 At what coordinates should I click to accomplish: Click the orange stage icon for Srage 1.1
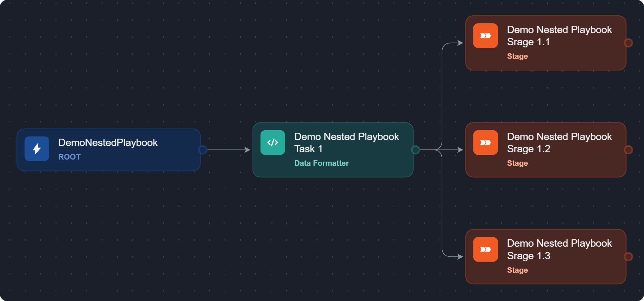(485, 36)
